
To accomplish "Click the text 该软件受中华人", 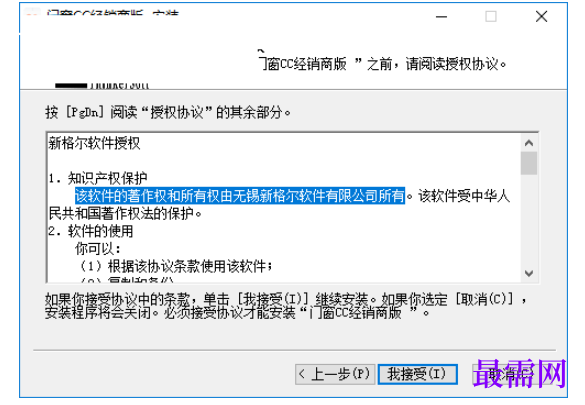I will [464, 196].
